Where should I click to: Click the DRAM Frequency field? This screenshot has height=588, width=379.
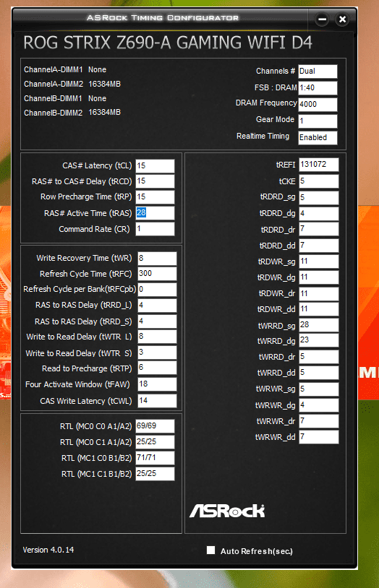(x=318, y=105)
